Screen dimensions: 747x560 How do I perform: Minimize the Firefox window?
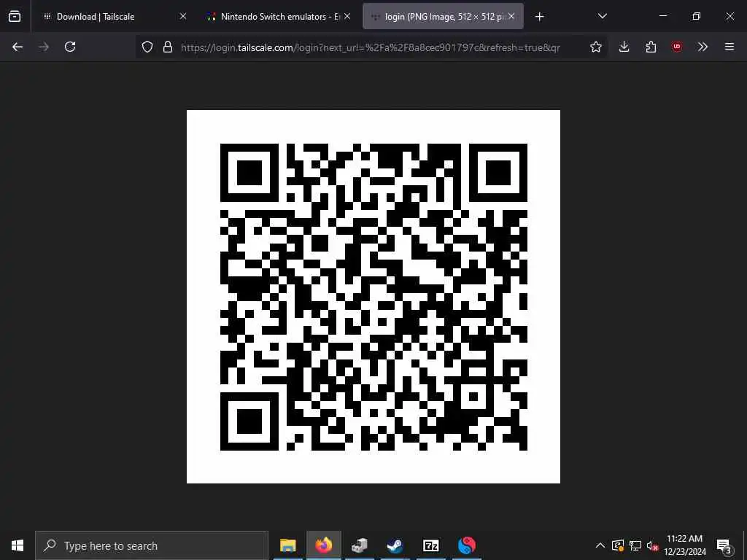663,16
